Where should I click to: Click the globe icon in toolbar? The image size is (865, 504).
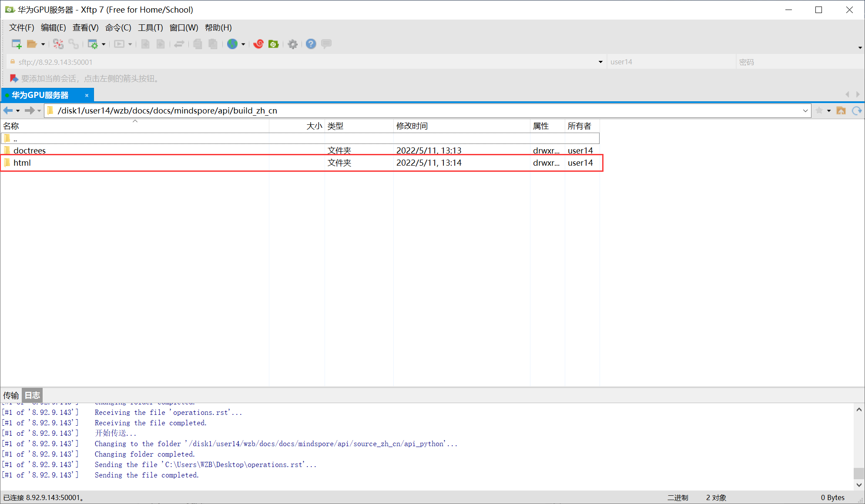point(232,44)
